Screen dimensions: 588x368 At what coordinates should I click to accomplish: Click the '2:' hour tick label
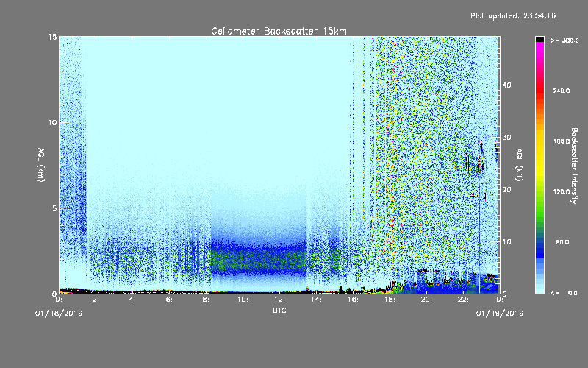click(x=96, y=300)
